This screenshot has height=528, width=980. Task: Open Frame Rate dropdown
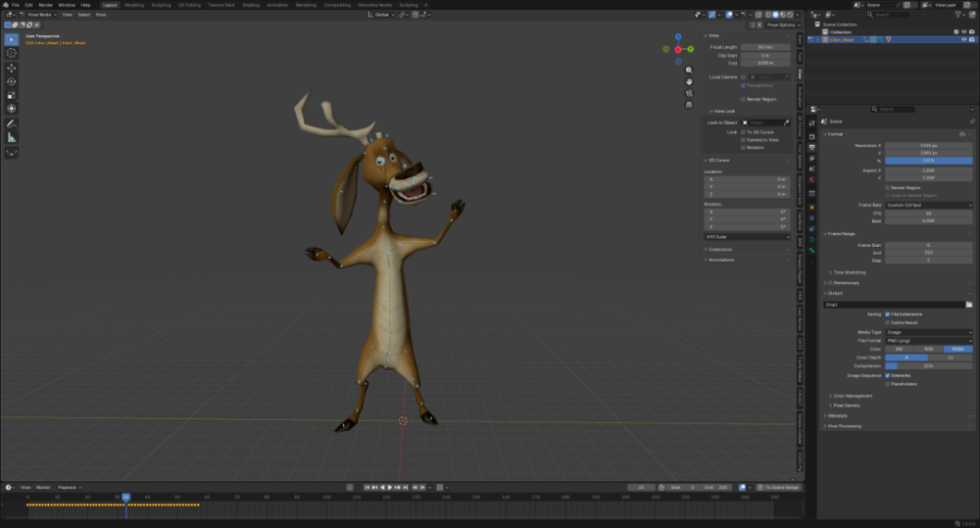pos(929,205)
